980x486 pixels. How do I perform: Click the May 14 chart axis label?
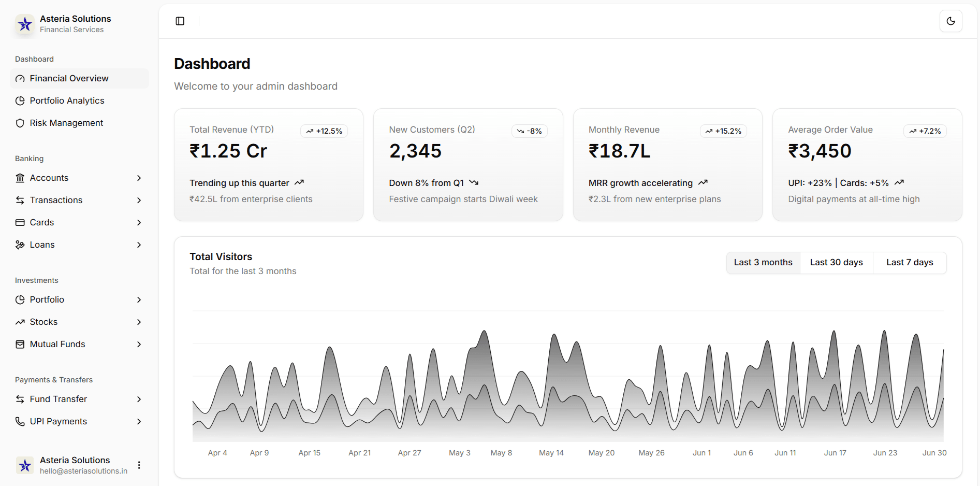(x=551, y=453)
